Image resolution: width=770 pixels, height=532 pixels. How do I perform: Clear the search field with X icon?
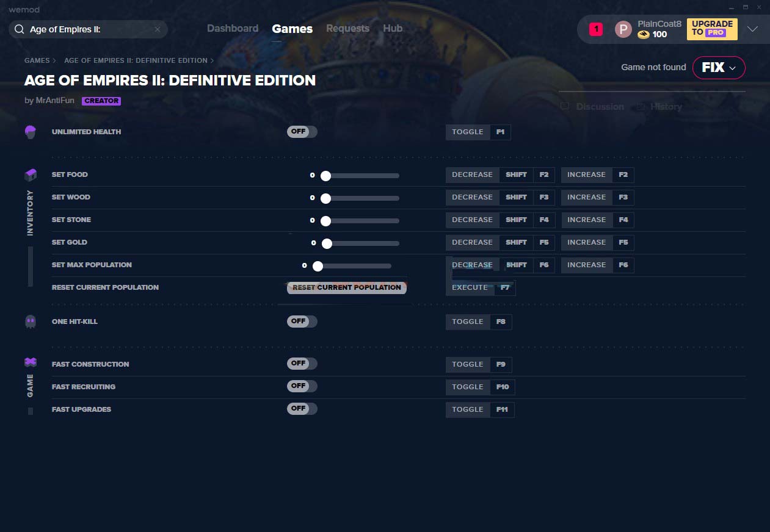pos(158,29)
